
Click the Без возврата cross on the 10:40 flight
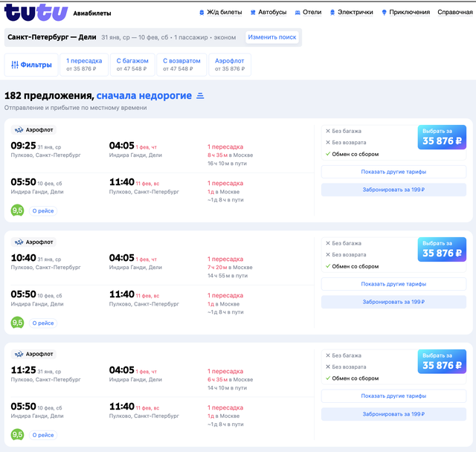(x=328, y=254)
